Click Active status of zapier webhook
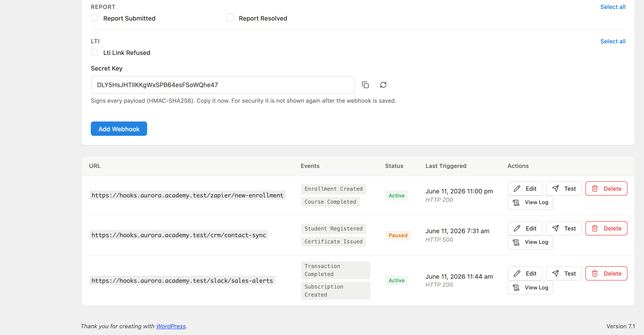 [x=396, y=195]
